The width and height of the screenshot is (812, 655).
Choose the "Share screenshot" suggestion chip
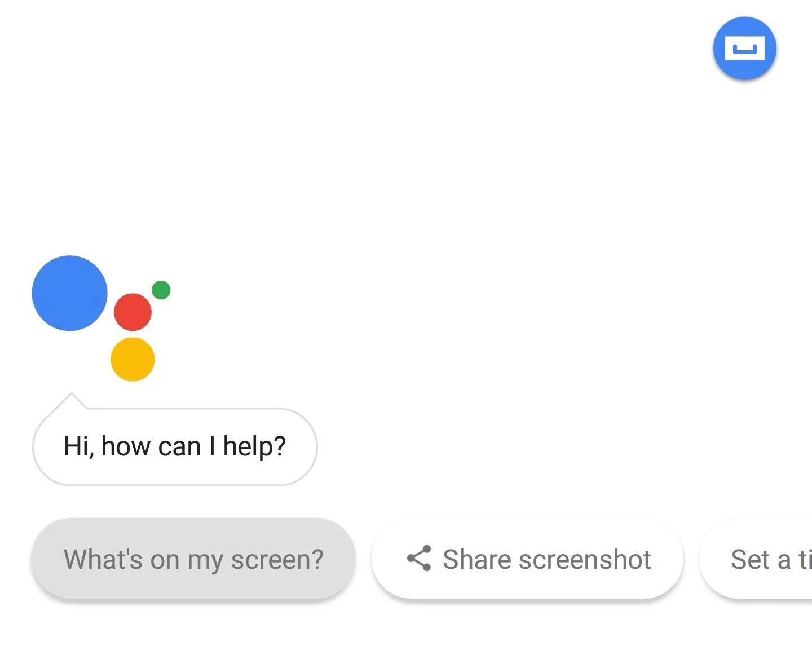pyautogui.click(x=527, y=559)
